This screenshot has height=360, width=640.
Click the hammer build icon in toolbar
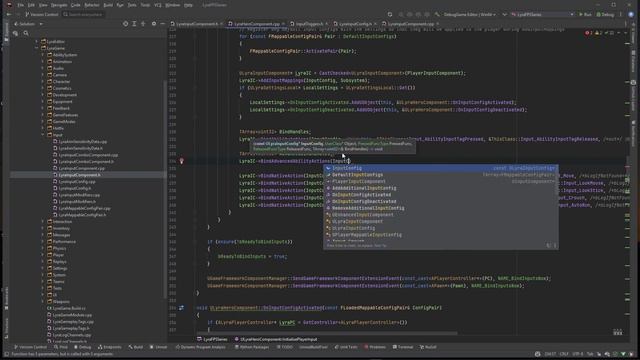click(437, 14)
